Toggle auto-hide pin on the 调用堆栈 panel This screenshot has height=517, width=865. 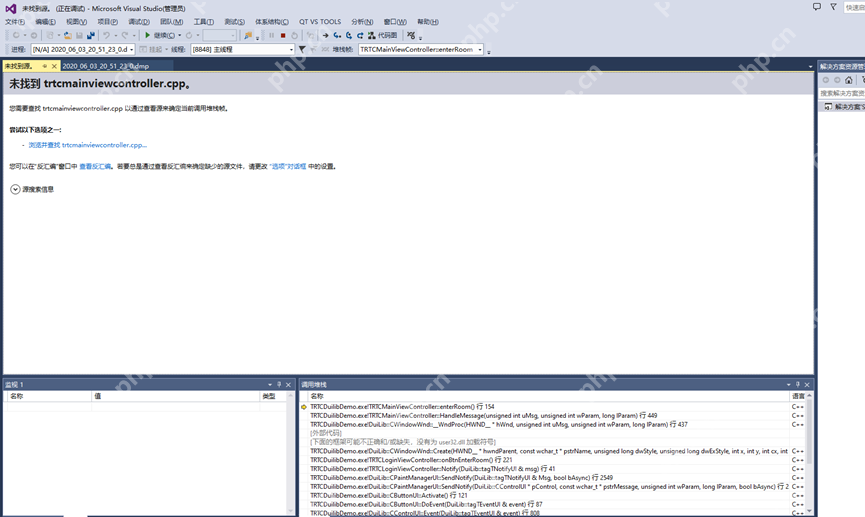click(x=798, y=385)
